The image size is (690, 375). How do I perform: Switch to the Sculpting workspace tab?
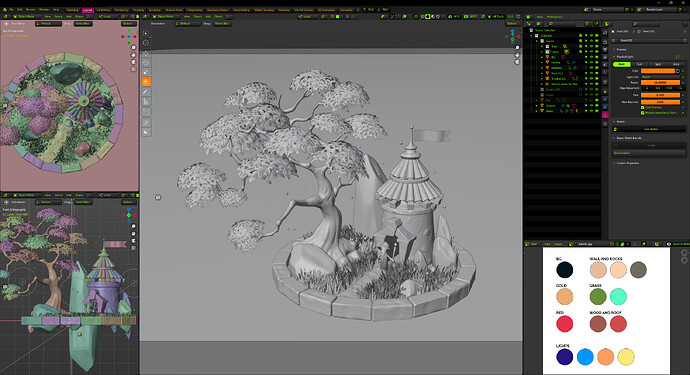(x=154, y=10)
